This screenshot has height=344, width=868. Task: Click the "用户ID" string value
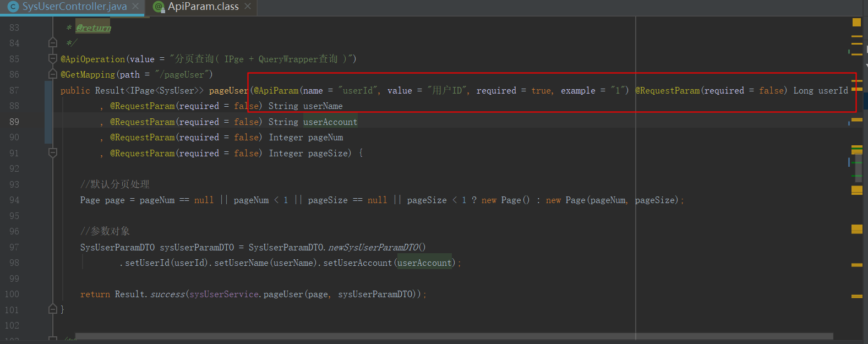(447, 90)
